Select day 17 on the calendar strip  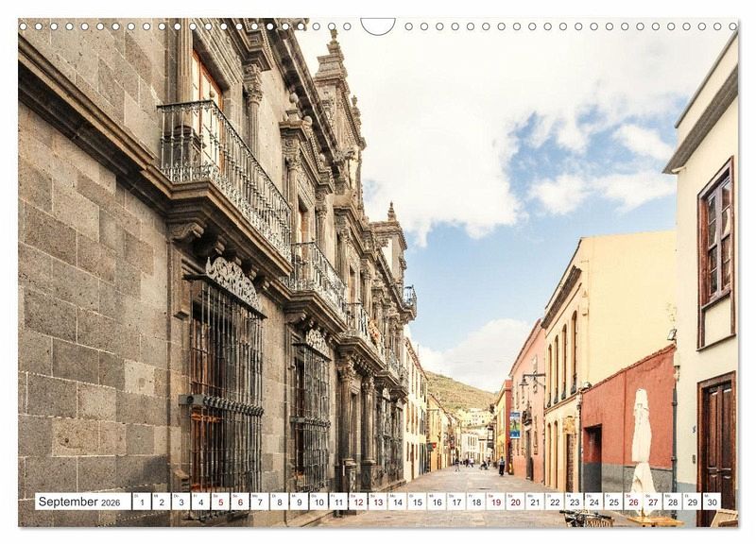click(x=455, y=502)
